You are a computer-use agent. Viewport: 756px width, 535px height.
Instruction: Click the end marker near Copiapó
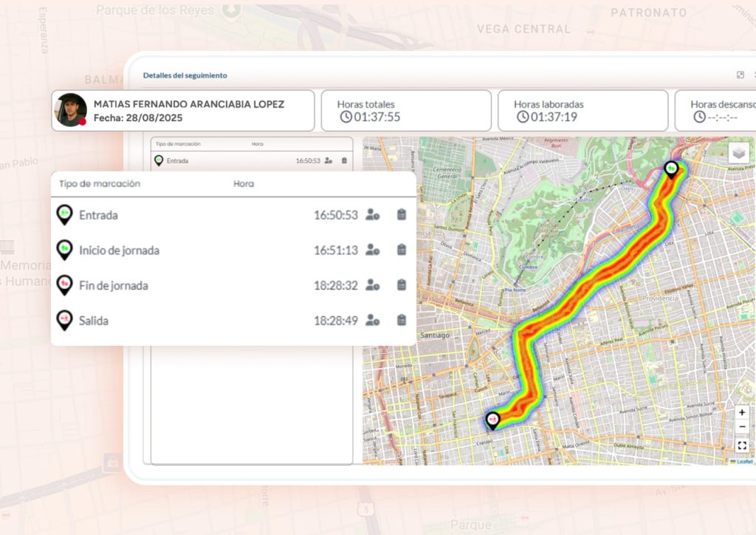coord(492,420)
